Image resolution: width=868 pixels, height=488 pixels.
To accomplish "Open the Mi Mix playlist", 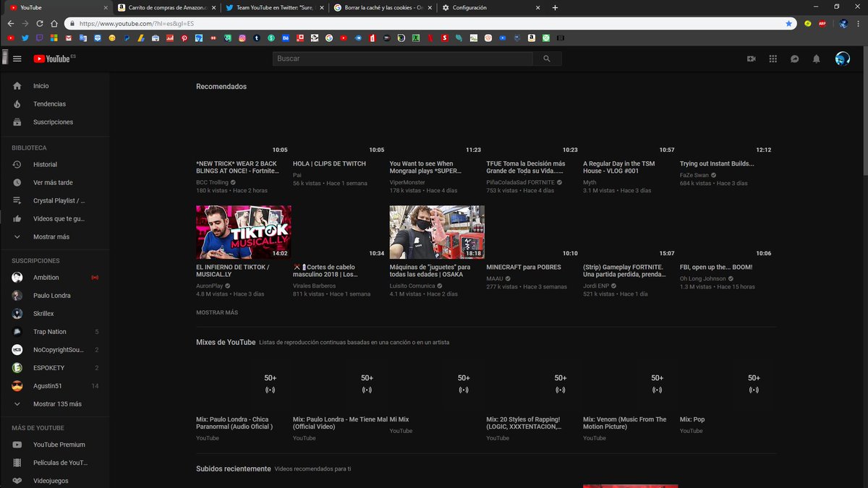I will [x=399, y=419].
